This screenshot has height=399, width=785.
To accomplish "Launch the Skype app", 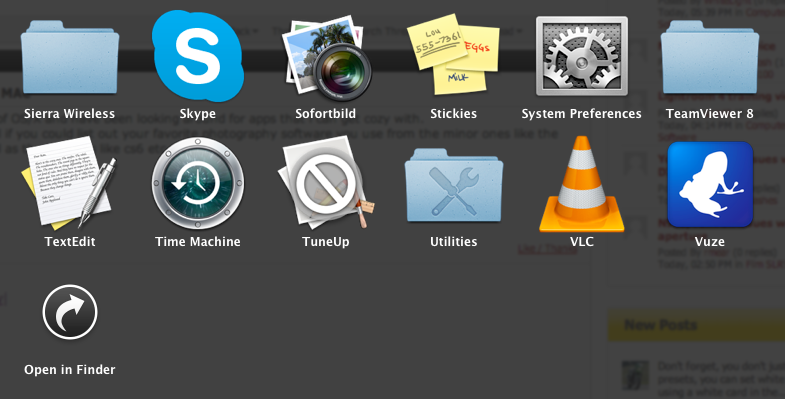I will [x=198, y=56].
